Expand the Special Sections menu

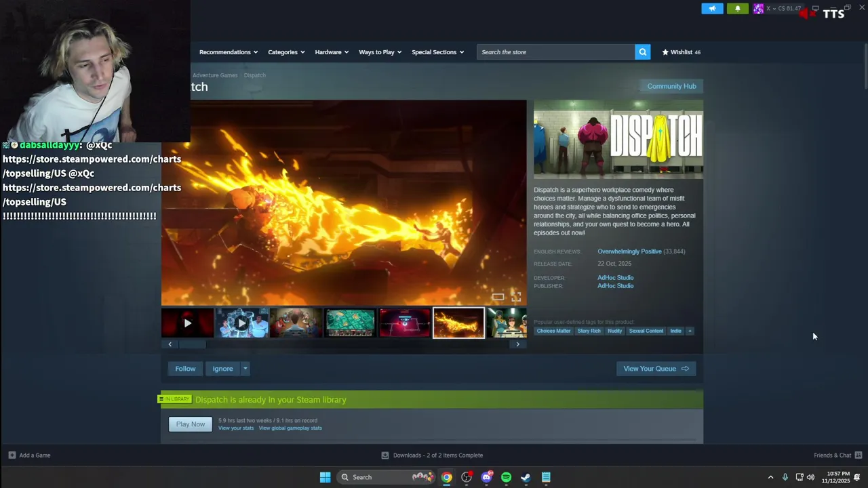(437, 52)
